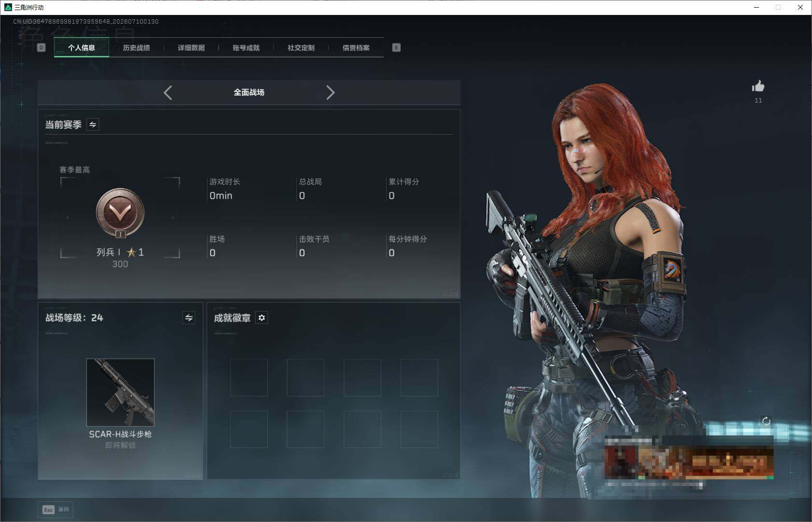Close the 三角洲行动 window
The width and height of the screenshot is (812, 522).
800,7
